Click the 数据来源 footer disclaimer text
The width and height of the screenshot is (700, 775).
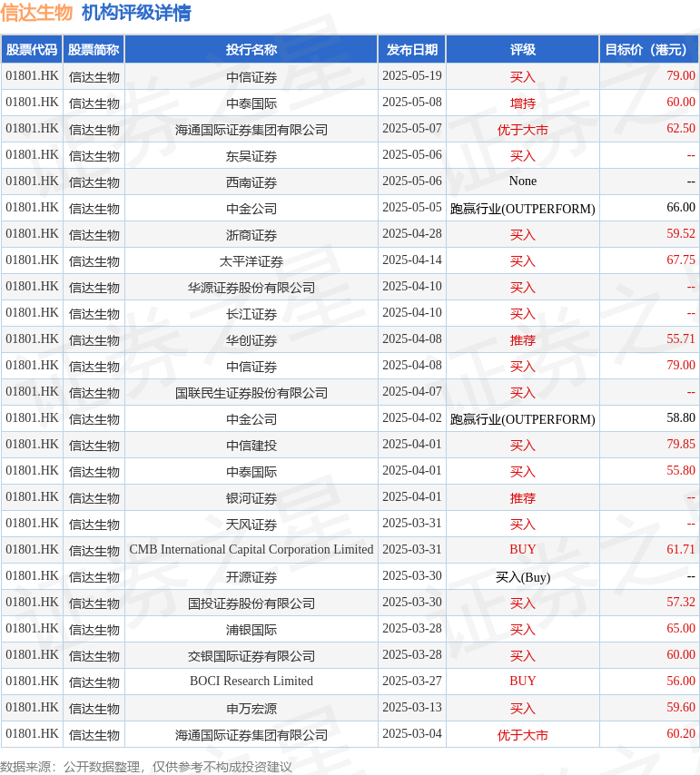[x=146, y=767]
